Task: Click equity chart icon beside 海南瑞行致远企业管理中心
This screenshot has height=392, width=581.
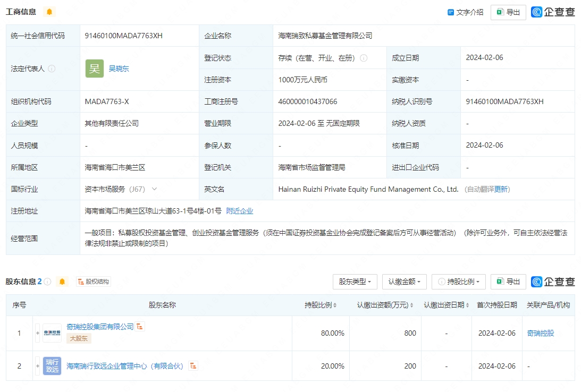Action: click(x=193, y=365)
